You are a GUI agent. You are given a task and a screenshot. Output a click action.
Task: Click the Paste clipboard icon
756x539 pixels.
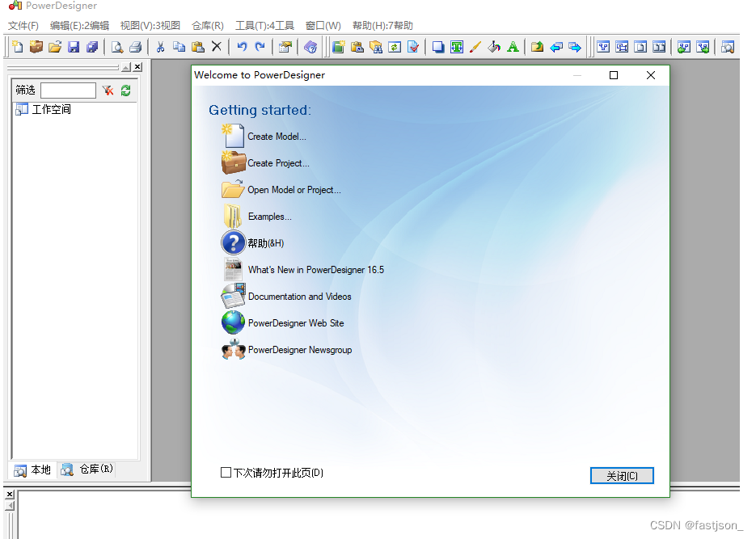click(x=197, y=47)
